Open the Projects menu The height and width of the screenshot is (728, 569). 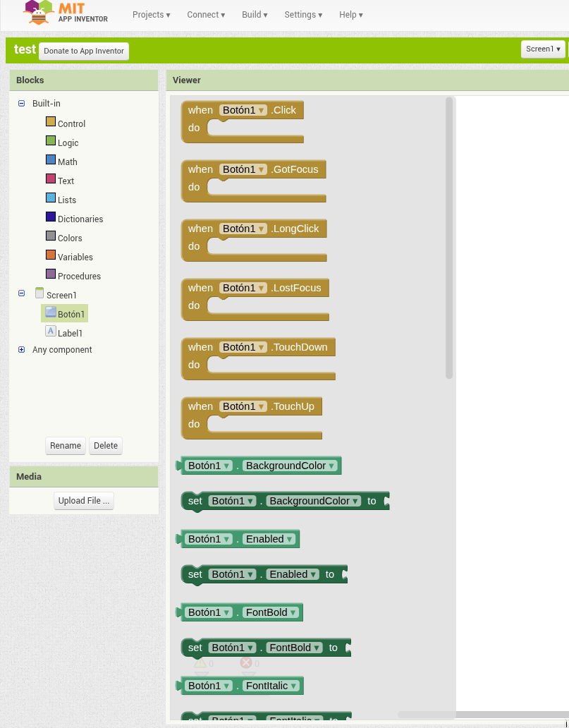pyautogui.click(x=151, y=15)
